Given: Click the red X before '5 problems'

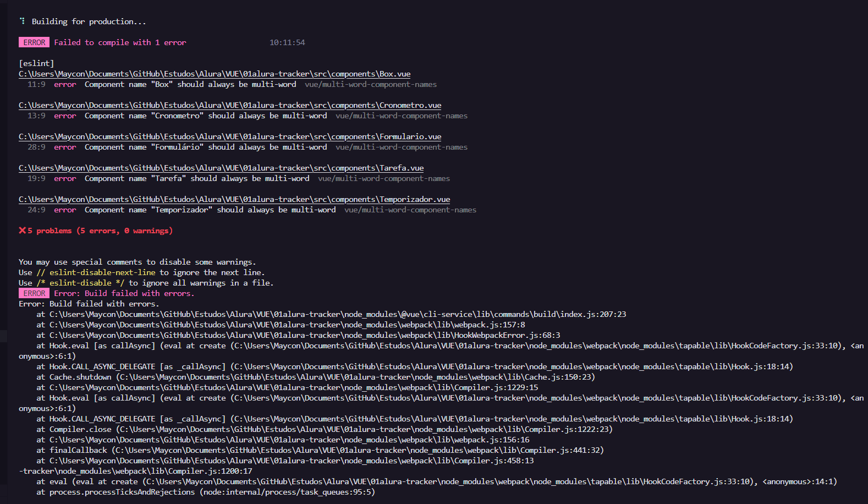Looking at the screenshot, I should pos(22,231).
